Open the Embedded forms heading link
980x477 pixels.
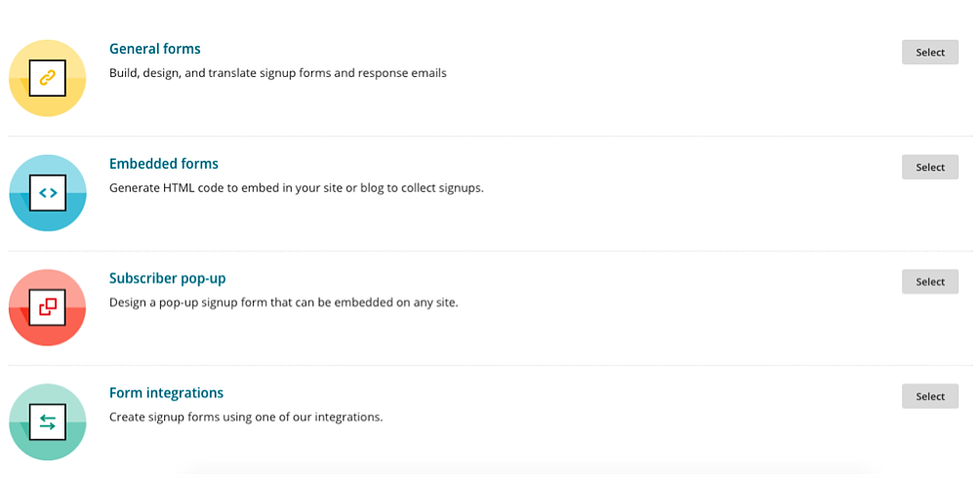pos(164,164)
